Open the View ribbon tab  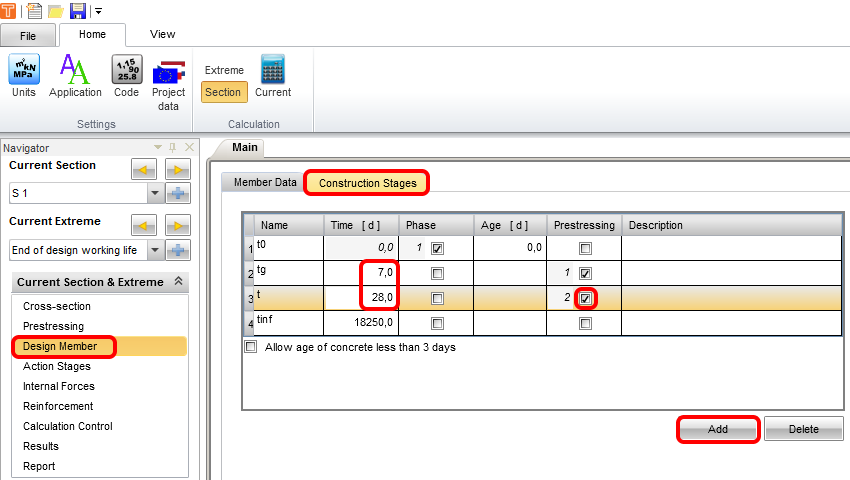click(x=162, y=34)
